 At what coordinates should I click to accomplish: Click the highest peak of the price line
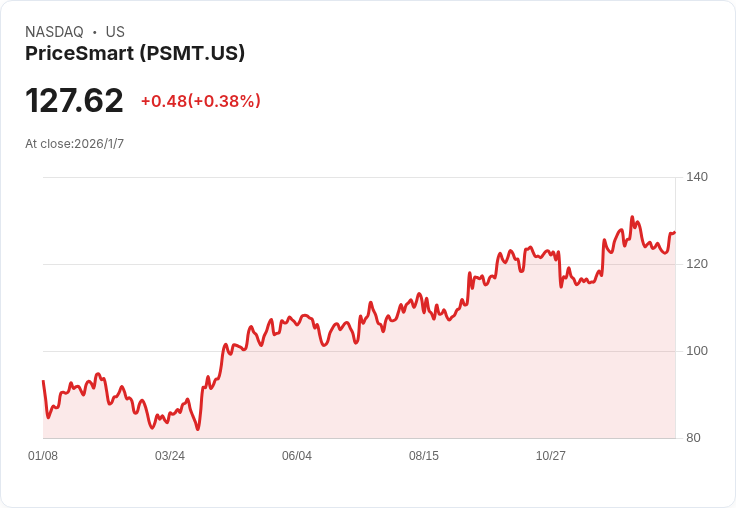click(x=632, y=217)
